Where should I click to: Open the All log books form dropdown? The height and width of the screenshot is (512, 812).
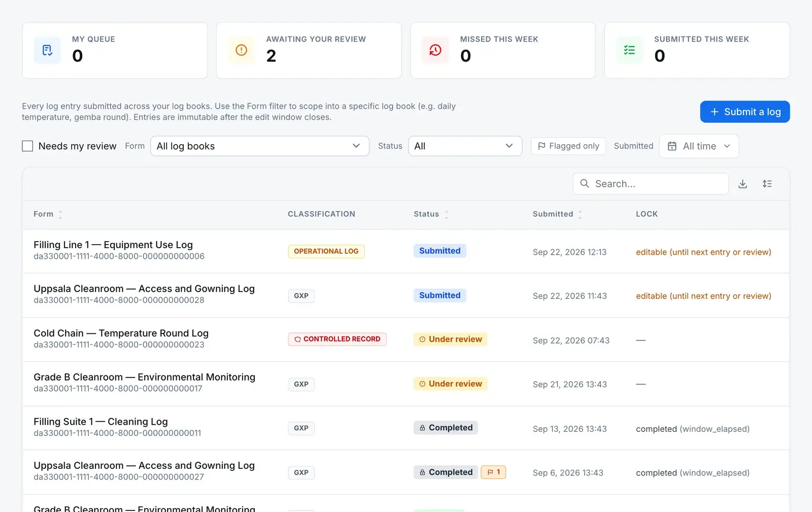point(260,146)
